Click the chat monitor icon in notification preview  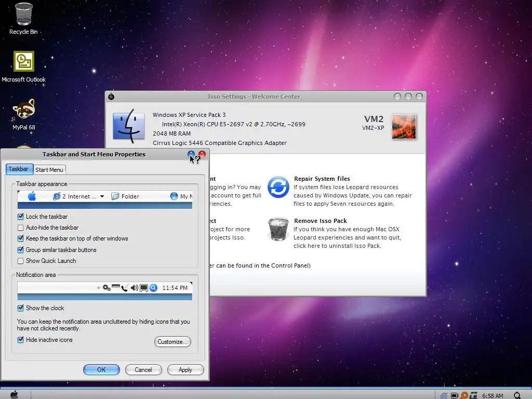pos(144,288)
